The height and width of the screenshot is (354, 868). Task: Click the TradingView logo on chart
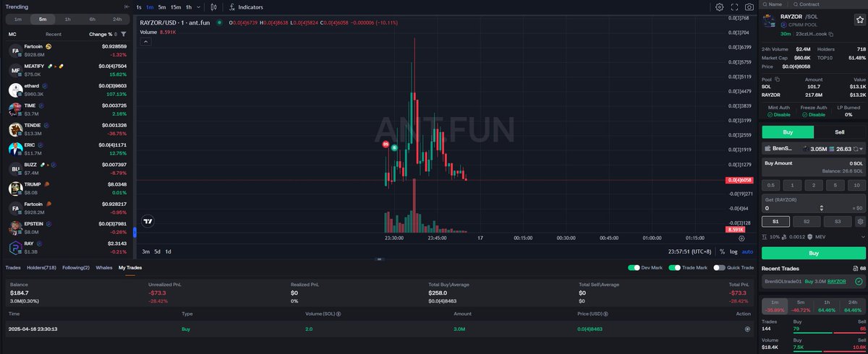click(x=148, y=222)
